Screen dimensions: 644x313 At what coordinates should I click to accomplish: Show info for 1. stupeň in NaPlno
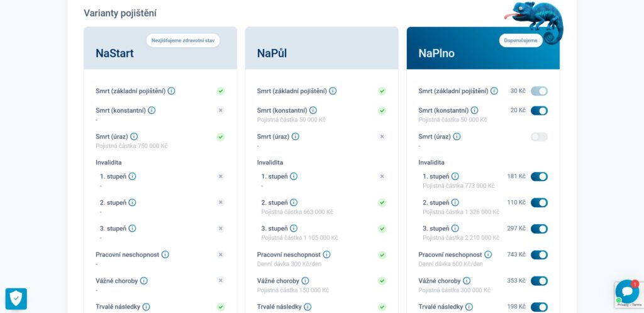(455, 176)
